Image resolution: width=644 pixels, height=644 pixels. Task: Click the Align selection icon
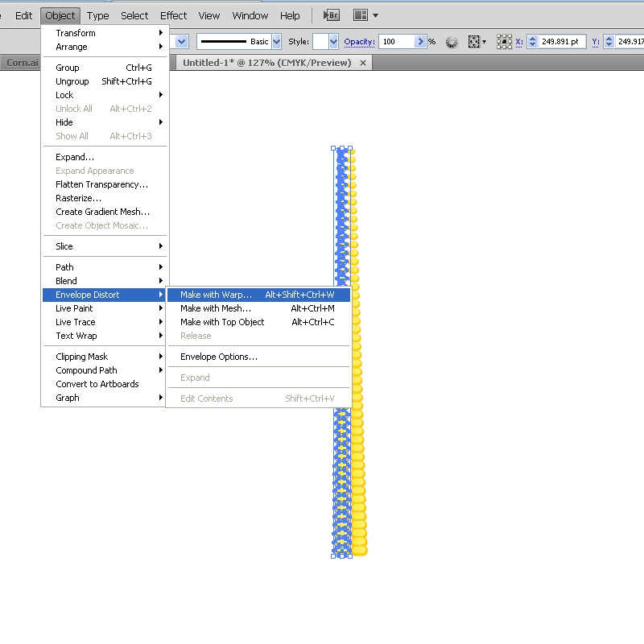[473, 42]
